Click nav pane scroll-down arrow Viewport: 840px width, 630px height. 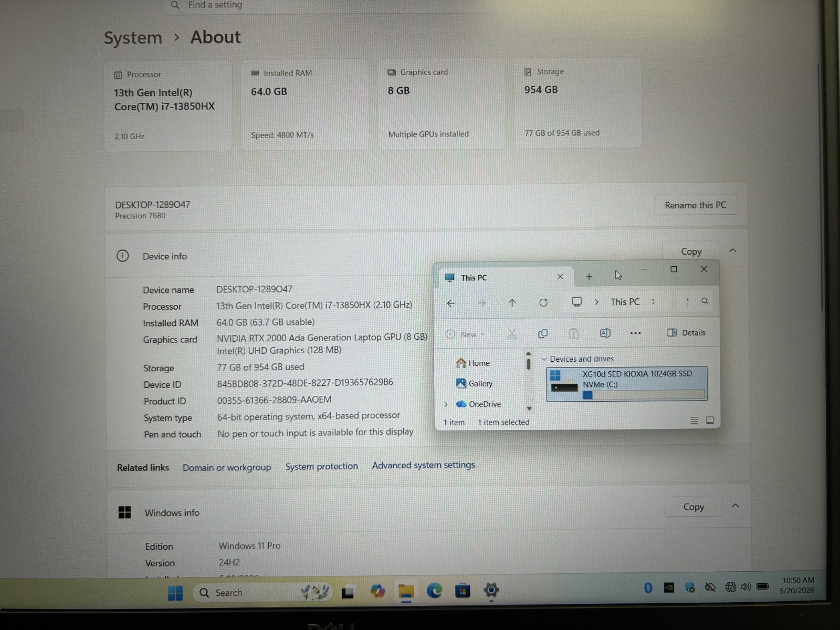pyautogui.click(x=529, y=408)
